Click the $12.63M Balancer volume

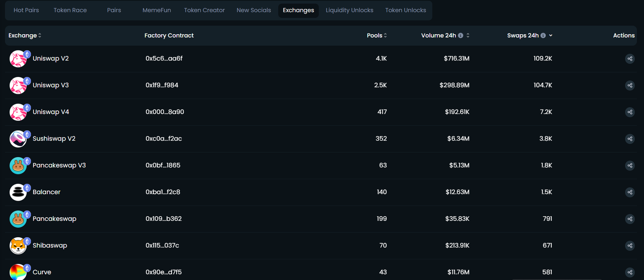[457, 192]
